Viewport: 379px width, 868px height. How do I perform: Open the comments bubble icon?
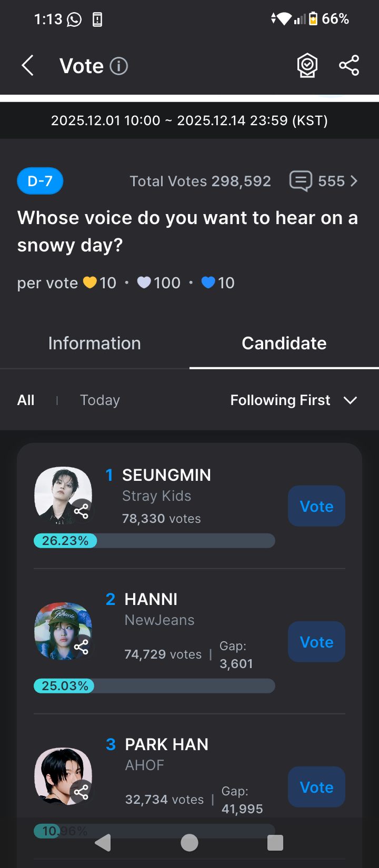tap(301, 181)
